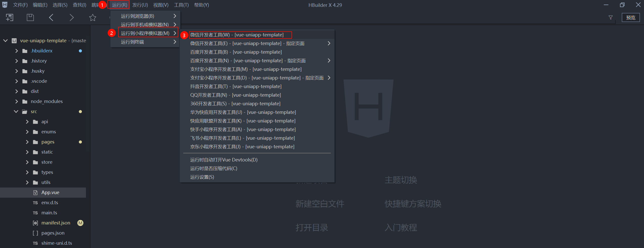The image size is (644, 248).
Task: Click the M modified badge on manifest.json
Action: pyautogui.click(x=80, y=223)
